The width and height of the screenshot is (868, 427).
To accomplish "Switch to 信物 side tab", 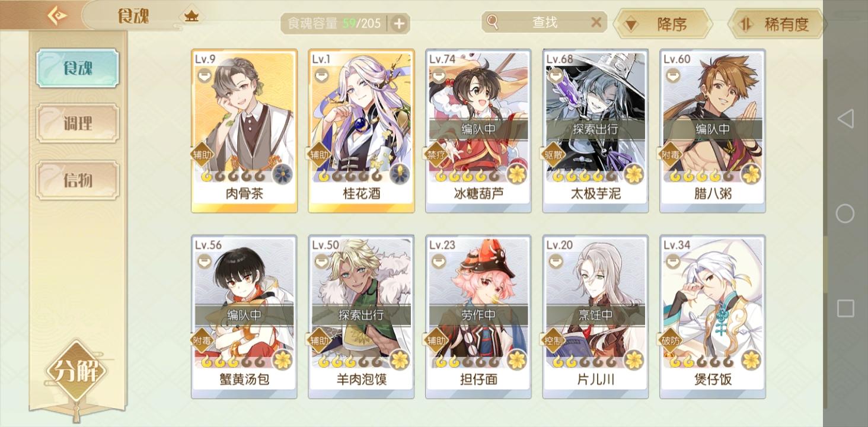I will coord(77,180).
